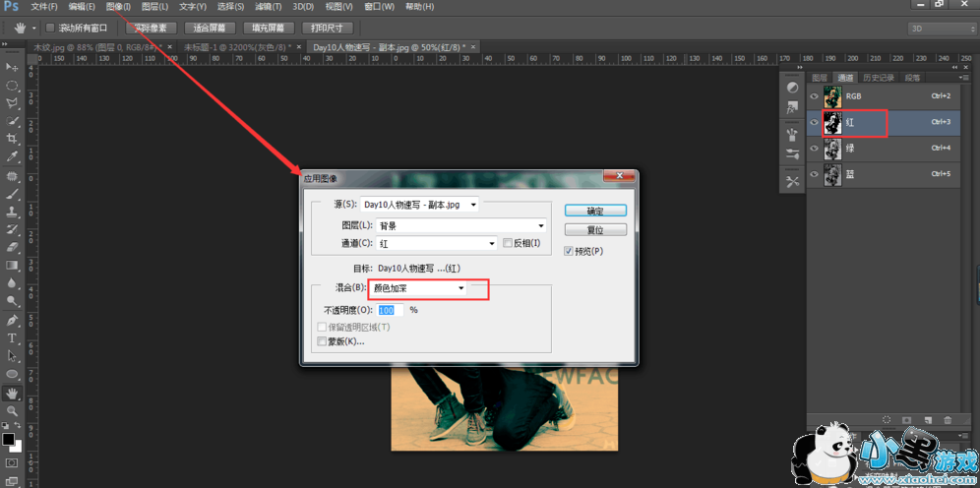
Task: Select the Clone Stamp tool
Action: point(12,212)
